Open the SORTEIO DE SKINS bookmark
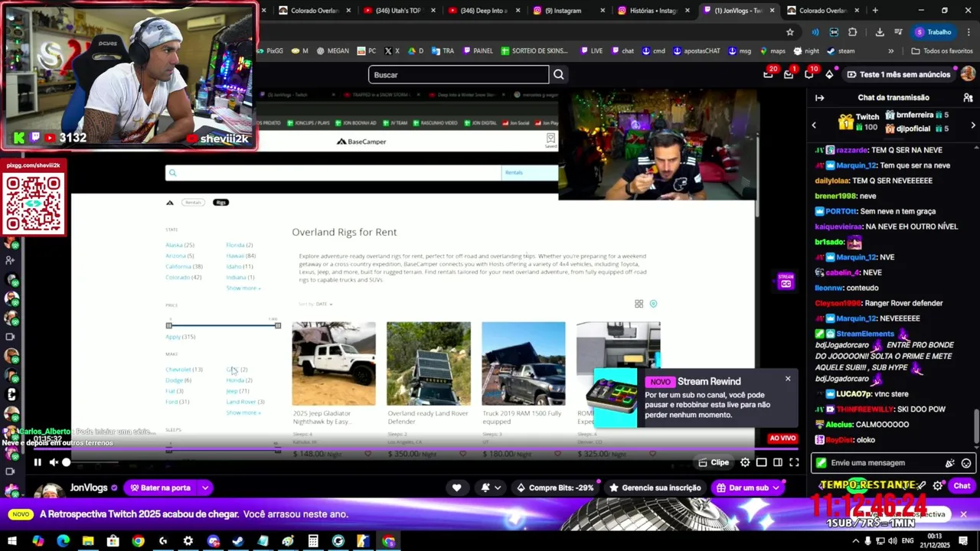 pos(534,51)
